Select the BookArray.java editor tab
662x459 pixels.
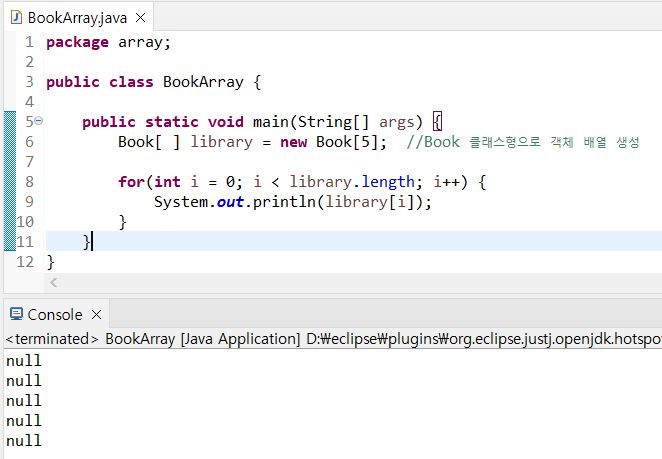coord(78,18)
